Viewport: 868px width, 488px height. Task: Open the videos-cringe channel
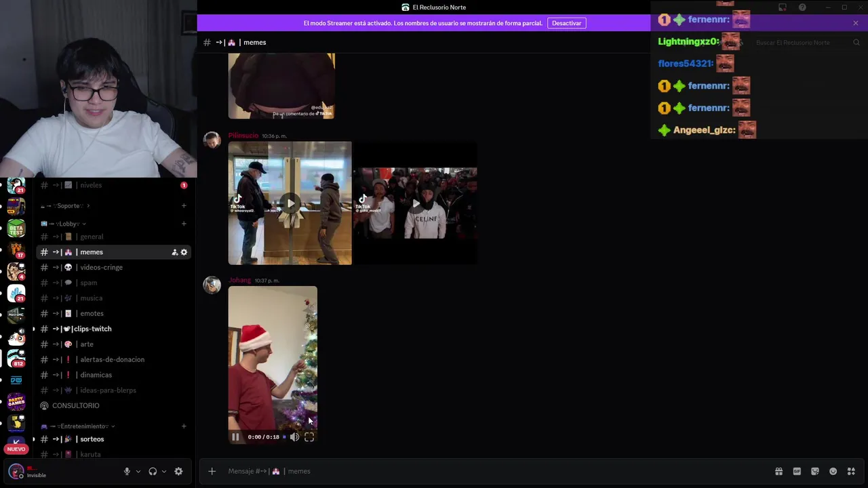(x=113, y=267)
